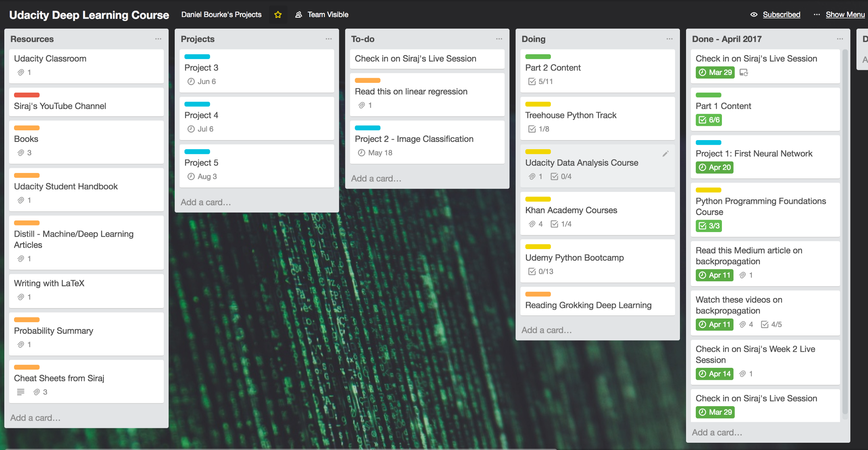Click paperclip icon on Khan Academy Courses card
The height and width of the screenshot is (450, 868).
[532, 224]
